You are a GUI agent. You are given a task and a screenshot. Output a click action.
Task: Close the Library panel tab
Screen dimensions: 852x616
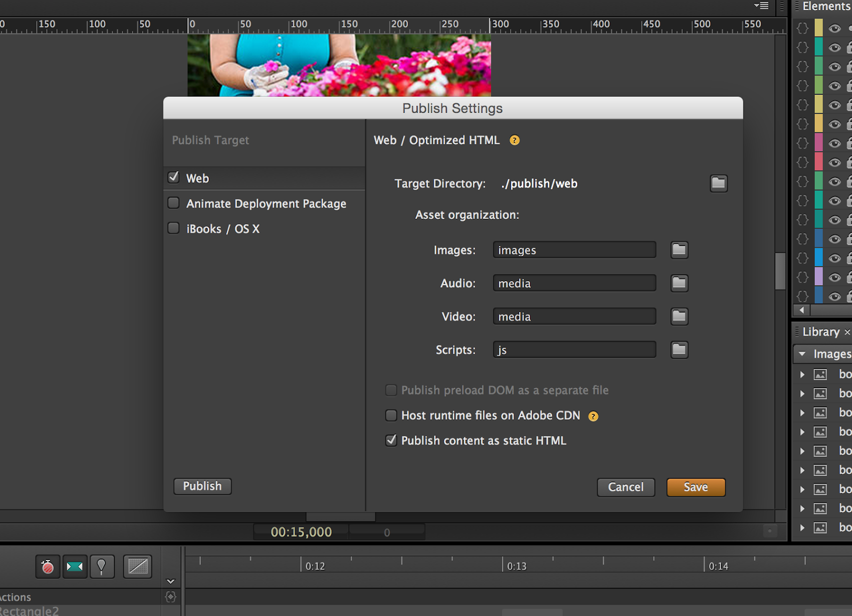pyautogui.click(x=847, y=332)
